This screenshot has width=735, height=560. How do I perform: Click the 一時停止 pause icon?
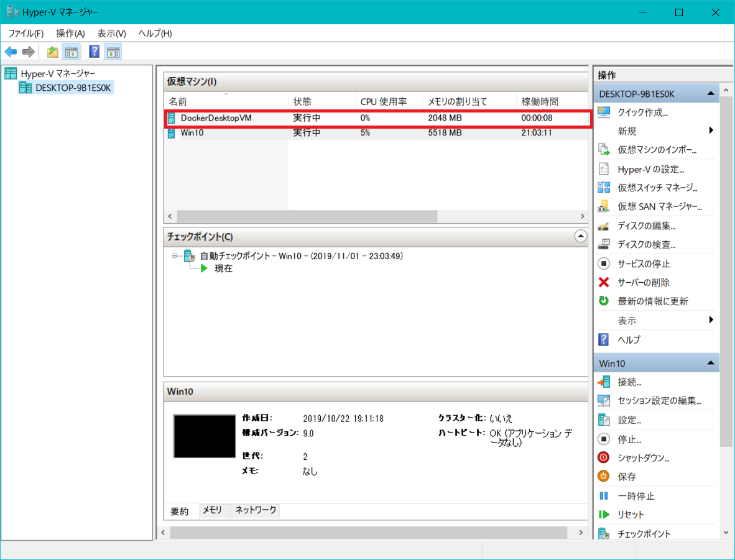click(x=604, y=496)
